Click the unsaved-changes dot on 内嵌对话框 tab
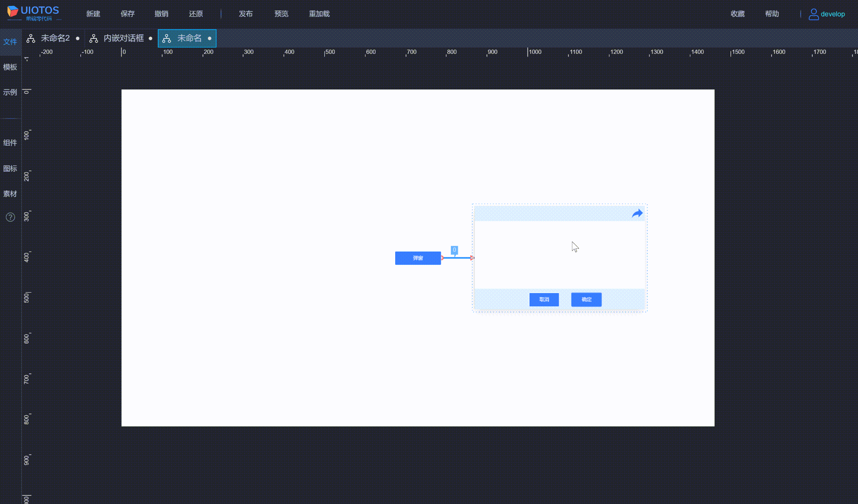Screen dimensions: 858x504 click(x=150, y=38)
